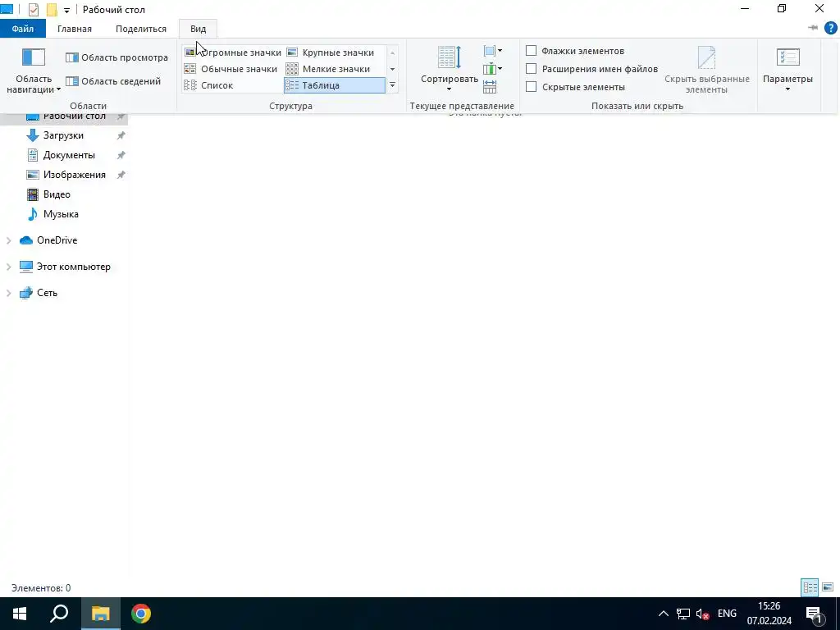
Task: Open network tray icon
Action: click(x=683, y=614)
